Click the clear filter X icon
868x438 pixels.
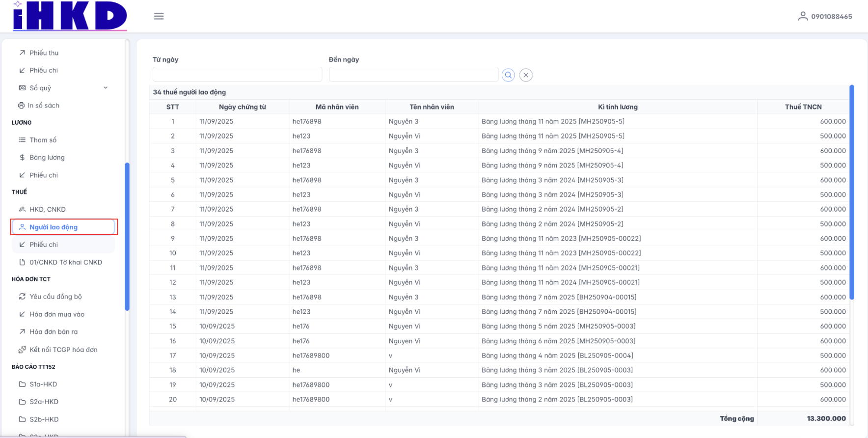pos(526,75)
